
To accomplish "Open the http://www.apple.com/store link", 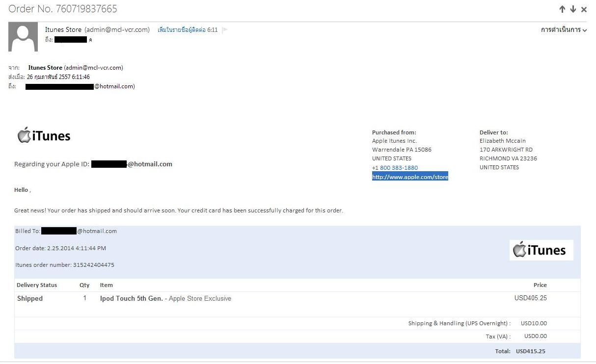I will click(410, 177).
